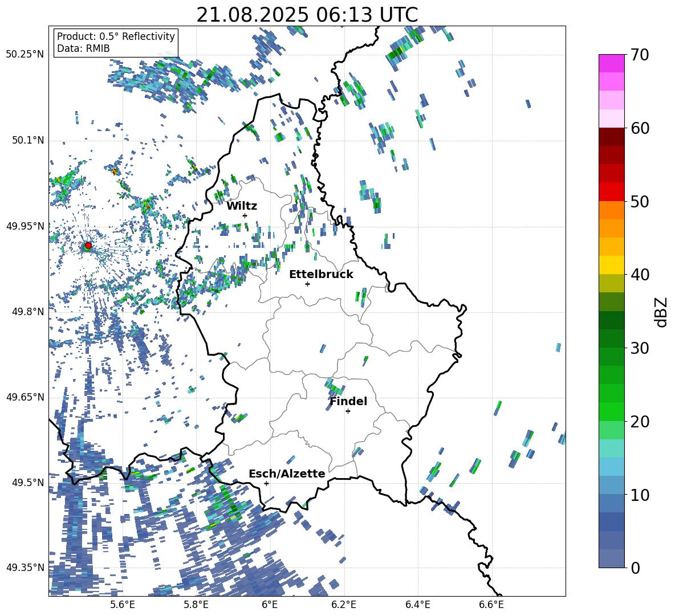Click the 10 colorbar tick label
Screen dimensions: 675x616
[x=639, y=495]
